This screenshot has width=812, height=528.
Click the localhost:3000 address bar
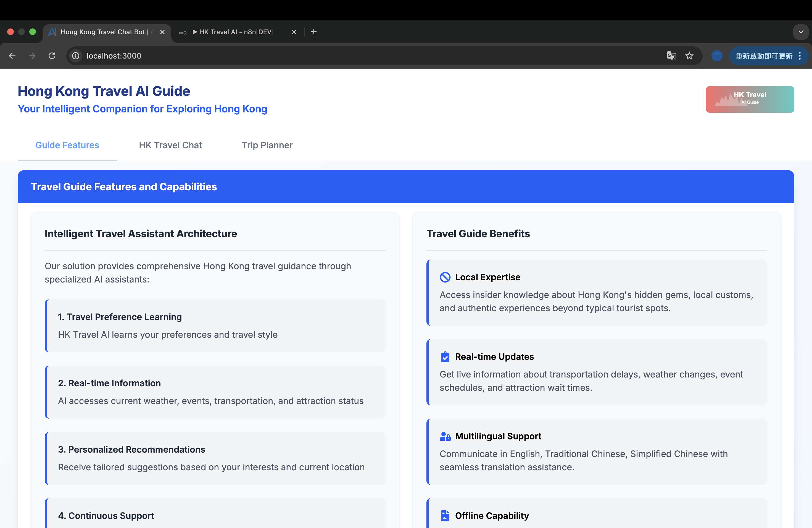click(x=341, y=56)
